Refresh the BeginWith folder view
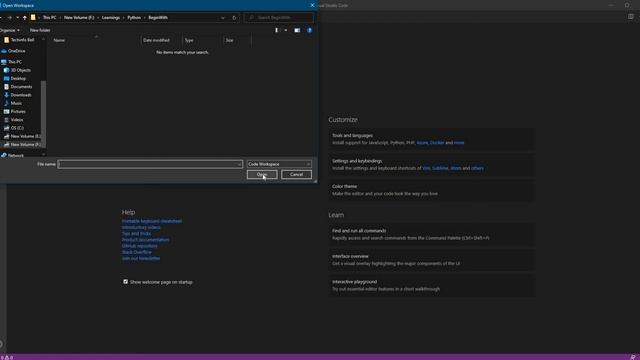Screen dimensions: 640x360 (234, 18)
